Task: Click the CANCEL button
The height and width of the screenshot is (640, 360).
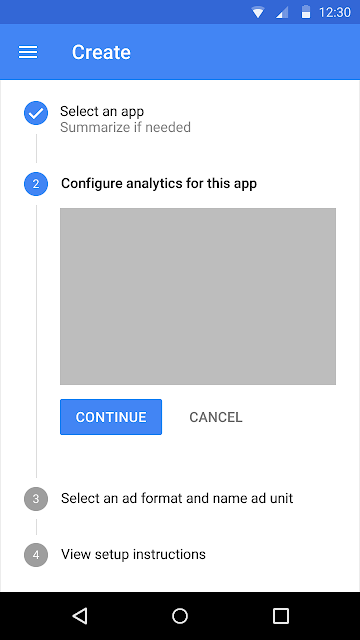Action: tap(216, 417)
